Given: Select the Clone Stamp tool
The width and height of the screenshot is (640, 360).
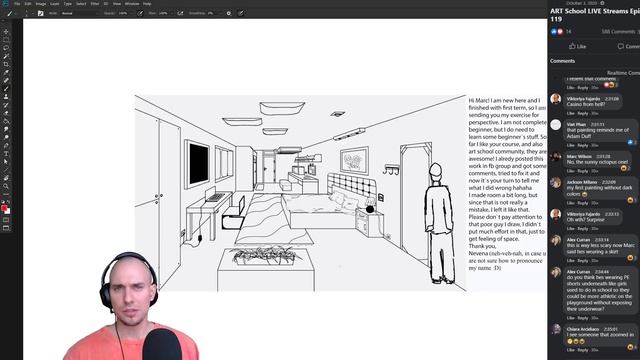Looking at the screenshot, I should 6,97.
